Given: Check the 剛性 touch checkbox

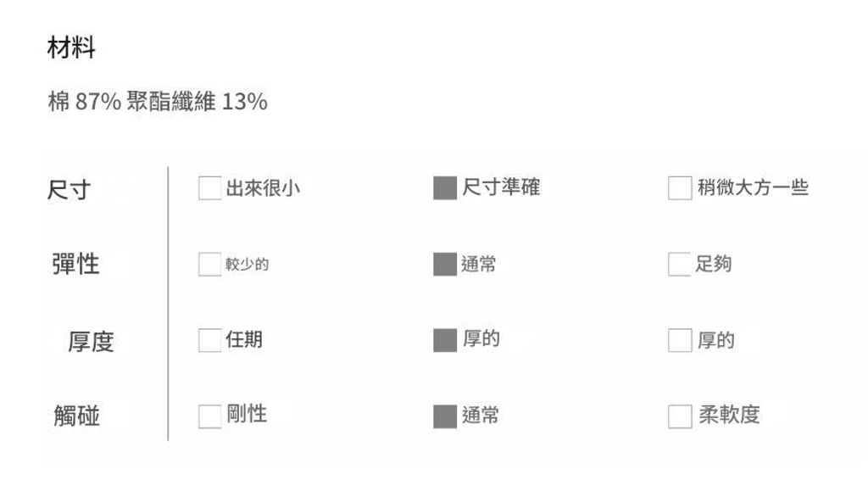Looking at the screenshot, I should [x=209, y=416].
